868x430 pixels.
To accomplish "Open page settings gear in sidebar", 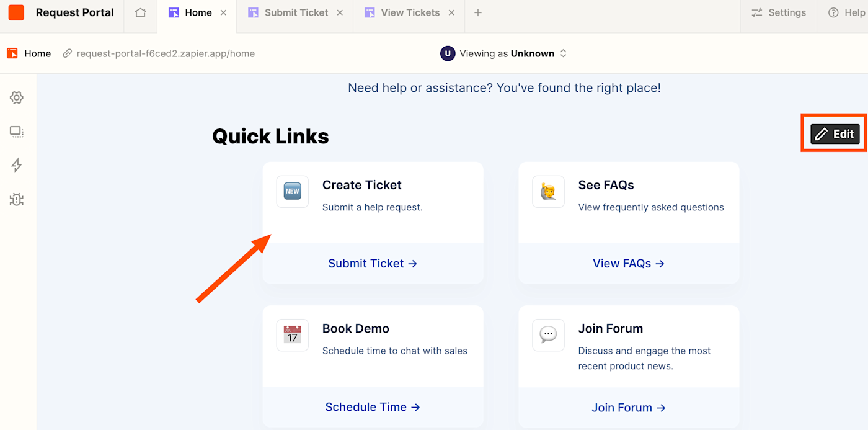I will click(17, 97).
